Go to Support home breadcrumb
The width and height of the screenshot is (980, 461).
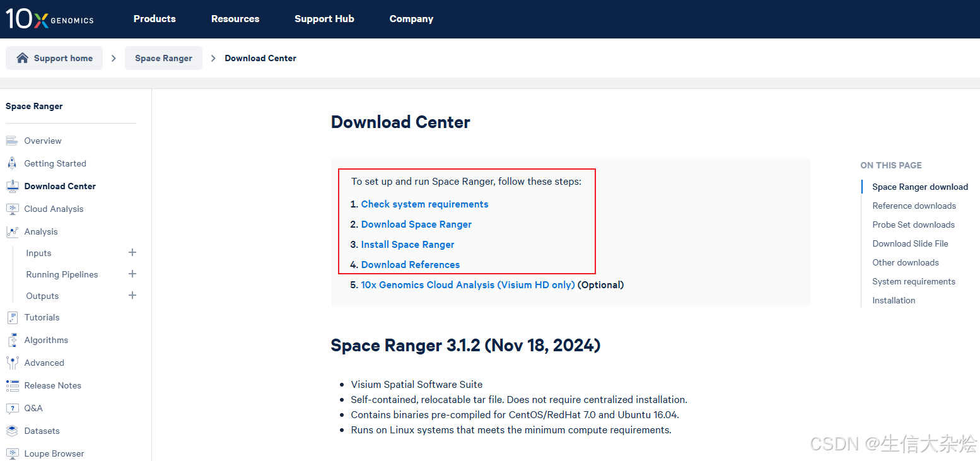[54, 58]
